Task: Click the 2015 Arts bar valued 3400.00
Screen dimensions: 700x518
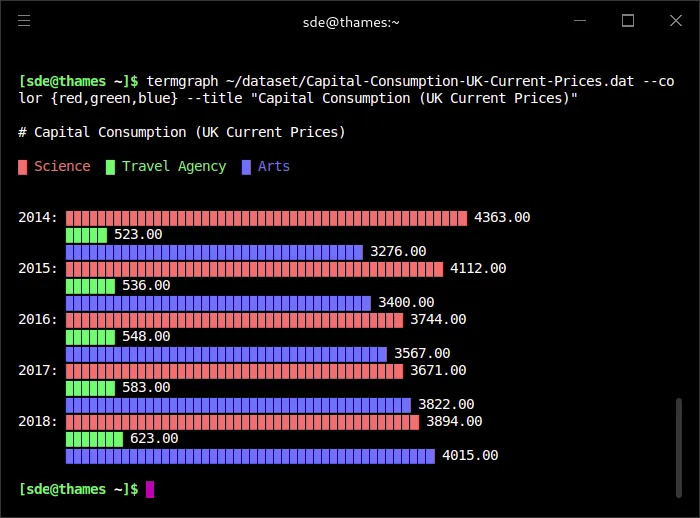Action: click(218, 304)
